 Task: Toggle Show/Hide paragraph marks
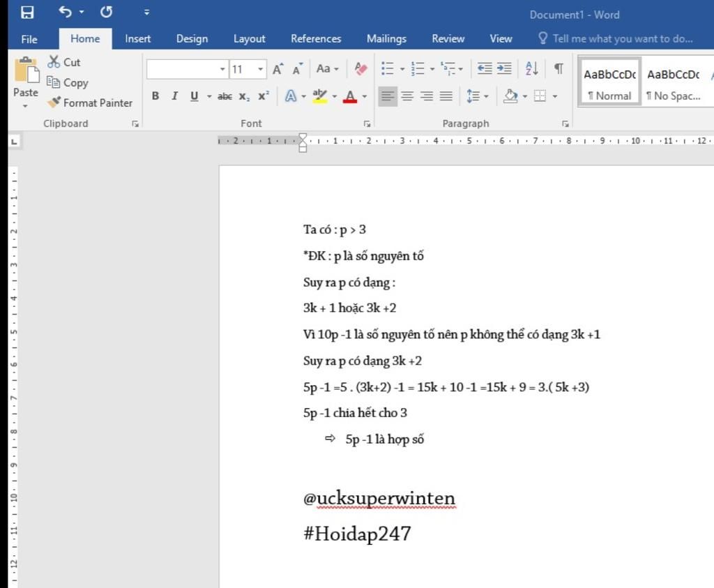(x=559, y=69)
